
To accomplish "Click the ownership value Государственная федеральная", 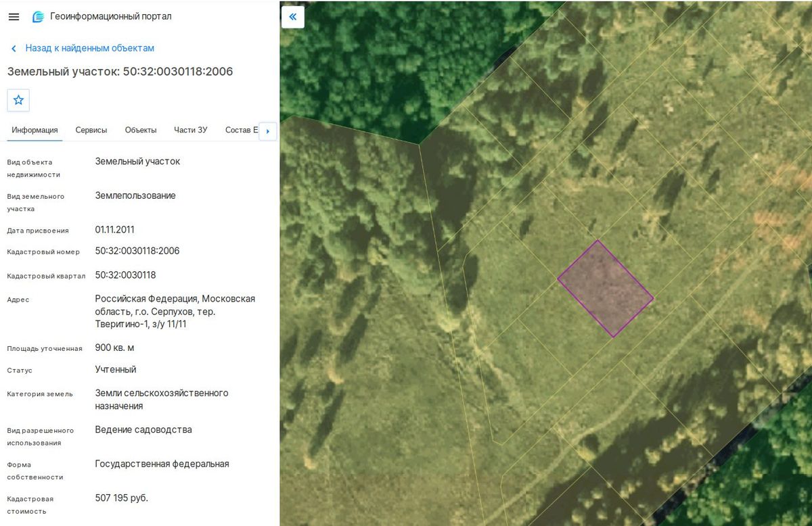I will click(x=162, y=464).
